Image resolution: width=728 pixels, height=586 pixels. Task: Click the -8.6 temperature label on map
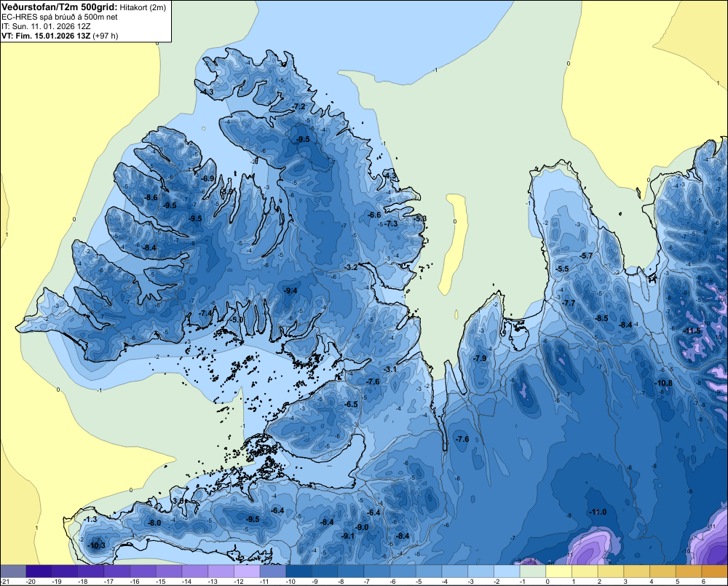(x=151, y=197)
